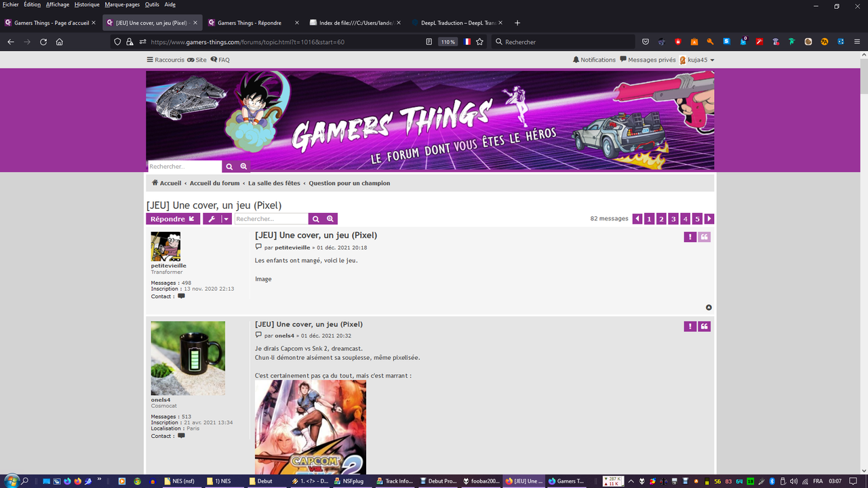Open the Fichier menu
Viewport: 868px width, 488px height.
(x=11, y=4)
